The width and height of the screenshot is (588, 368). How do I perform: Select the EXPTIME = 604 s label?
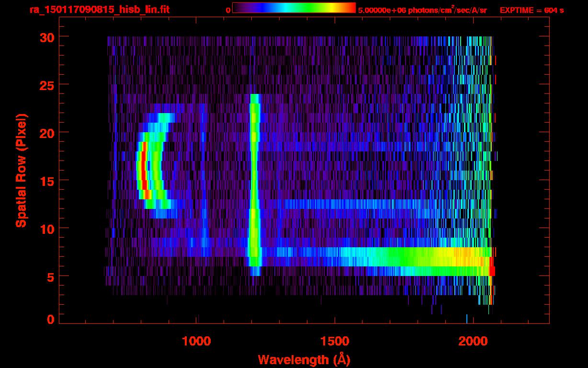[x=531, y=10]
